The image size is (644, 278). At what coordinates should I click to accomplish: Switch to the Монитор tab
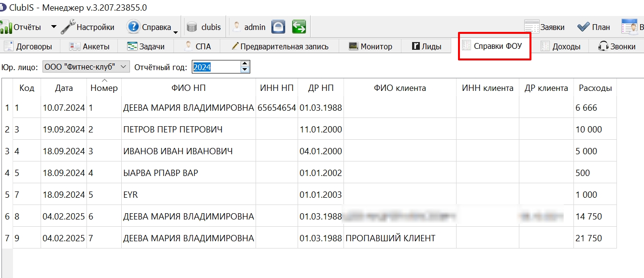371,46
